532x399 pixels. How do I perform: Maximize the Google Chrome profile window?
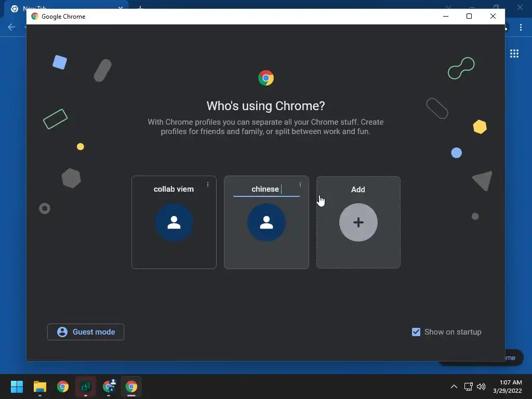point(469,16)
